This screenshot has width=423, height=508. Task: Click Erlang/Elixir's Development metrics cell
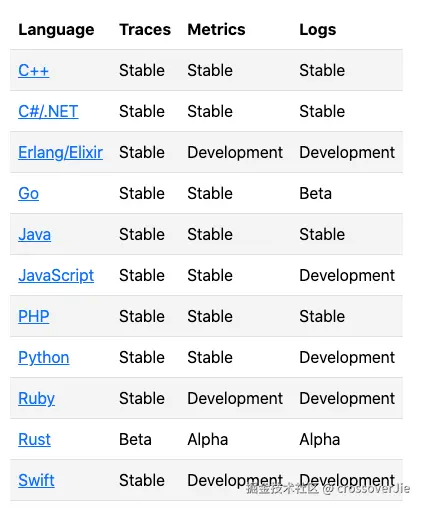pos(235,152)
